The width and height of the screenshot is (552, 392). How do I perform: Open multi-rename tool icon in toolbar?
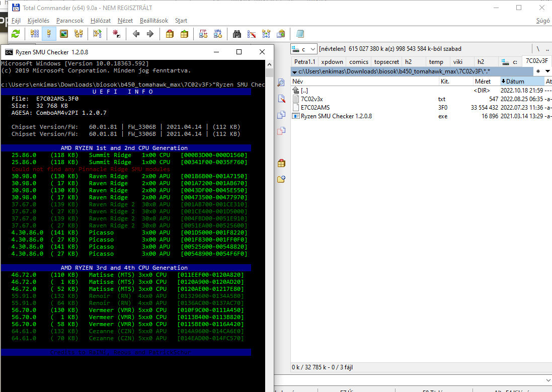pyautogui.click(x=252, y=34)
